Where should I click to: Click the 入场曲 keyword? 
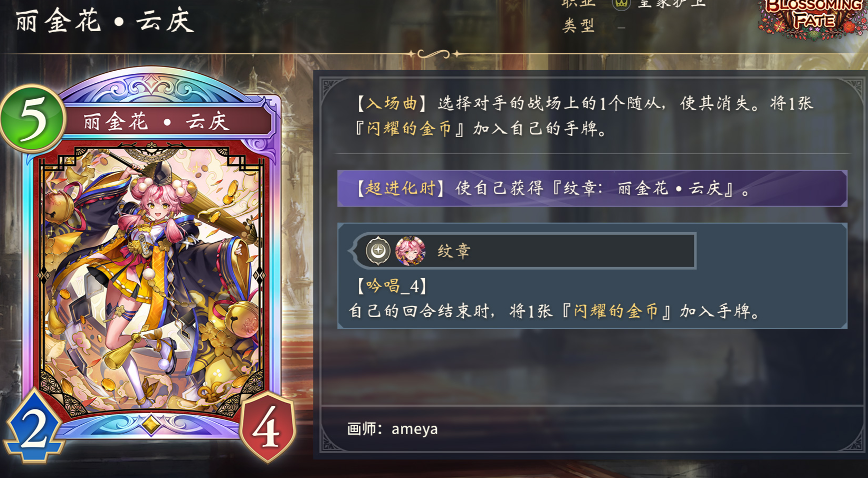[x=392, y=103]
